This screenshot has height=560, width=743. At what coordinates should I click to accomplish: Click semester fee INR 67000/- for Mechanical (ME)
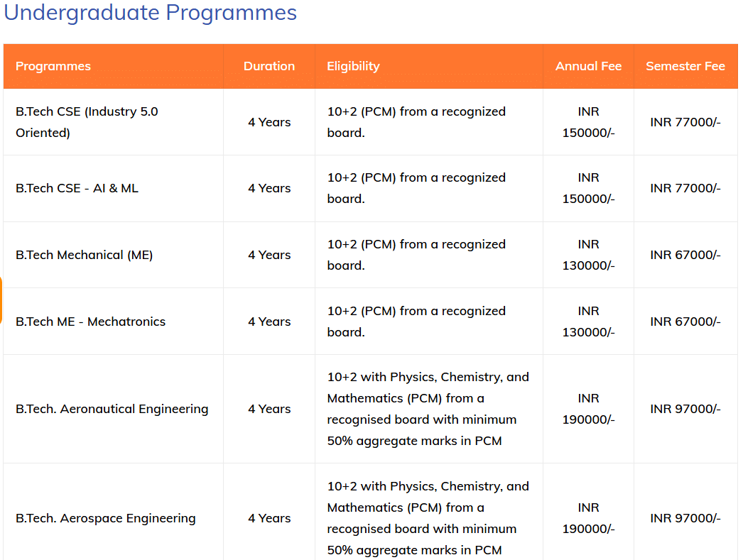pyautogui.click(x=685, y=255)
